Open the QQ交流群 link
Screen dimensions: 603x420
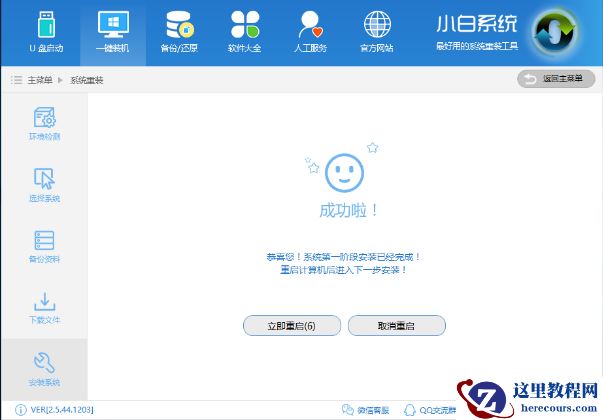(430, 410)
